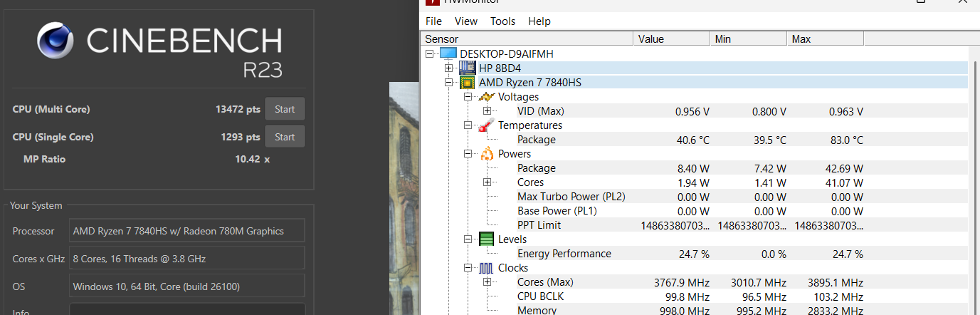This screenshot has width=980, height=315.
Task: Click the empty Info field in Cinebench
Action: click(x=187, y=309)
